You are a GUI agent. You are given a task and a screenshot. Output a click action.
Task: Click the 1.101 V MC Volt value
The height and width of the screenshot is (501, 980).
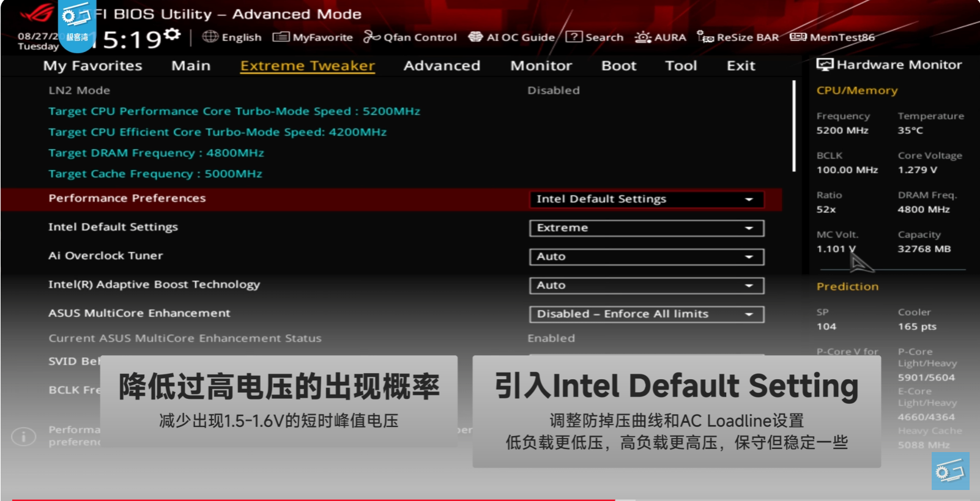coord(836,249)
